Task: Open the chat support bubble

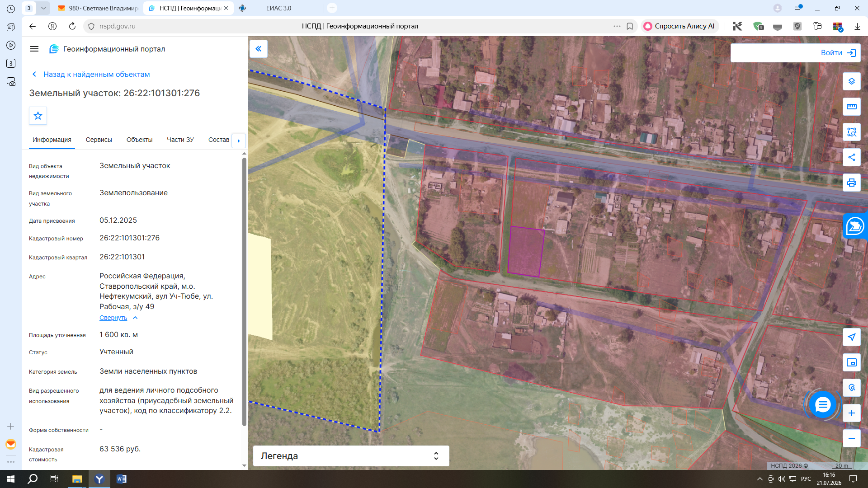Action: pyautogui.click(x=822, y=404)
